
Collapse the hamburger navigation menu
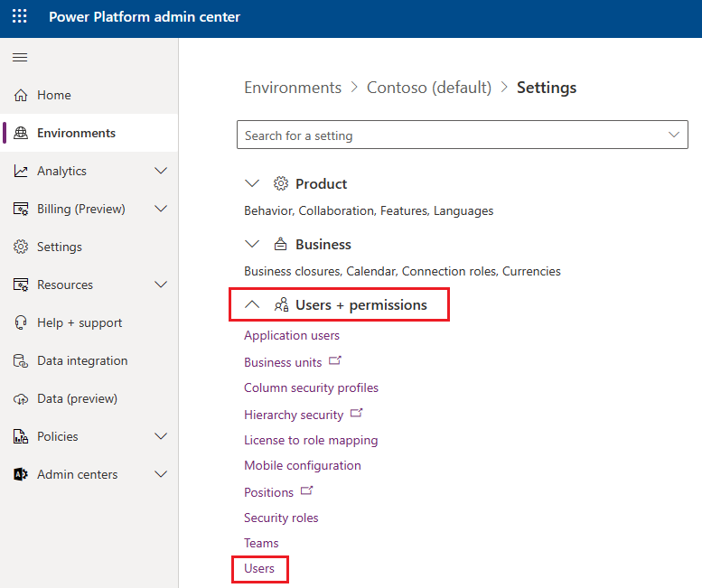[19, 58]
